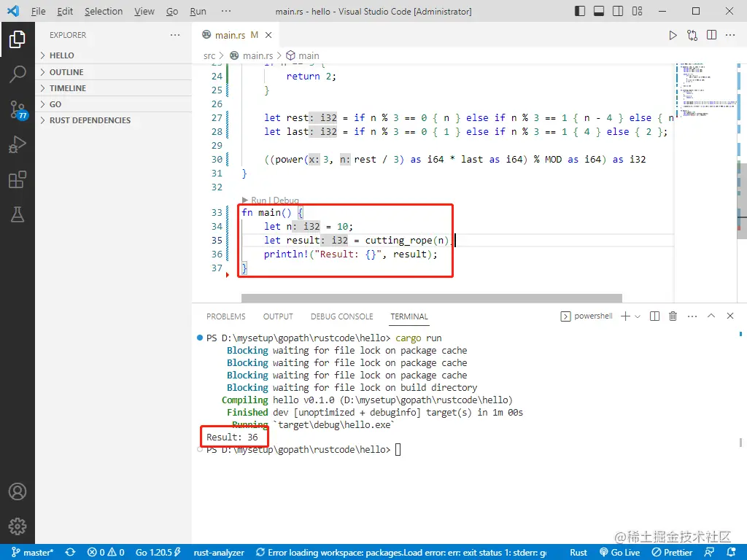Run the file with the play icon
The height and width of the screenshot is (560, 747).
pos(673,35)
